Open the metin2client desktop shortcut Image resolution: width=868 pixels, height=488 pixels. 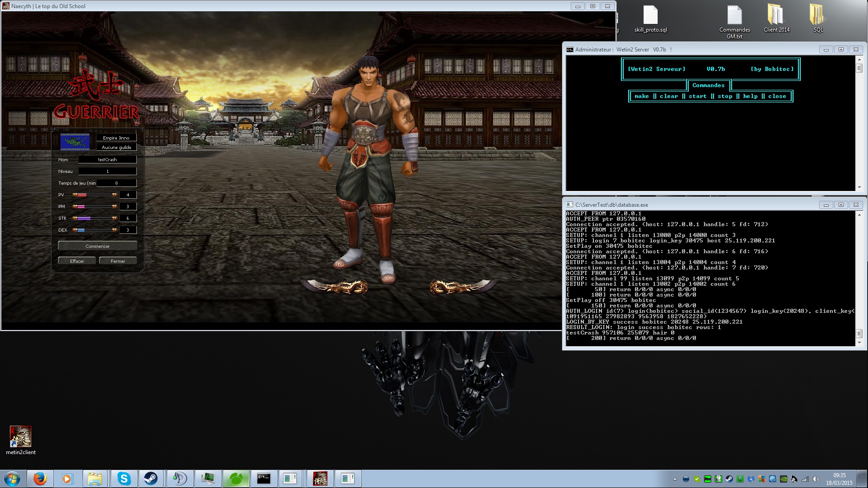point(21,440)
